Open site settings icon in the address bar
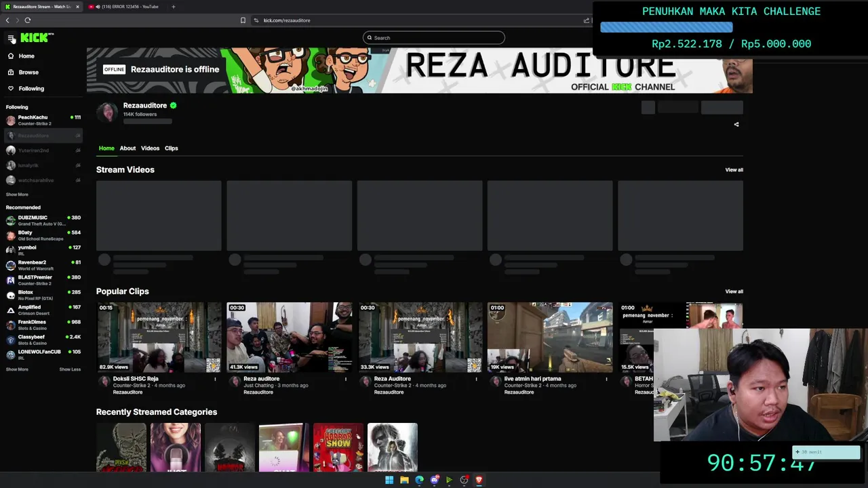The width and height of the screenshot is (868, 488). tap(256, 20)
